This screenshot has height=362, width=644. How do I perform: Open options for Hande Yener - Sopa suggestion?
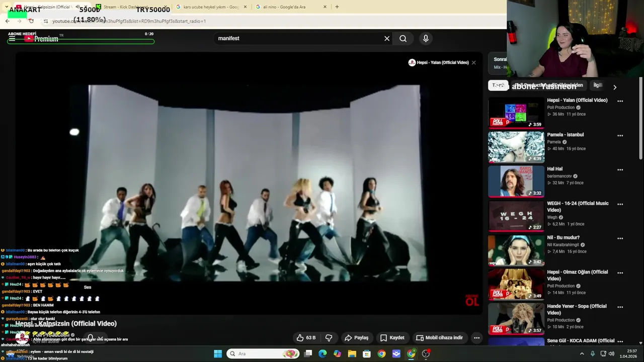[x=620, y=307]
